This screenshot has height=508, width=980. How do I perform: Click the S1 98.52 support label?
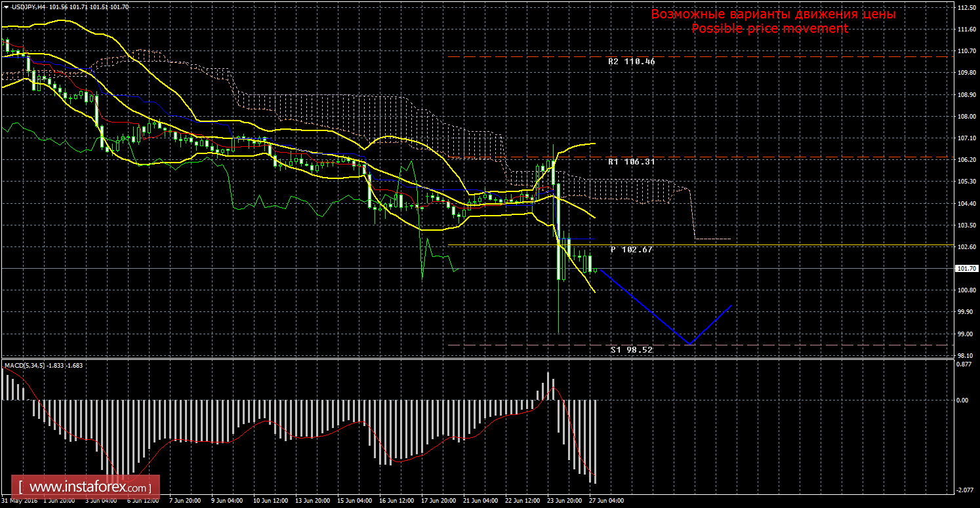[631, 350]
